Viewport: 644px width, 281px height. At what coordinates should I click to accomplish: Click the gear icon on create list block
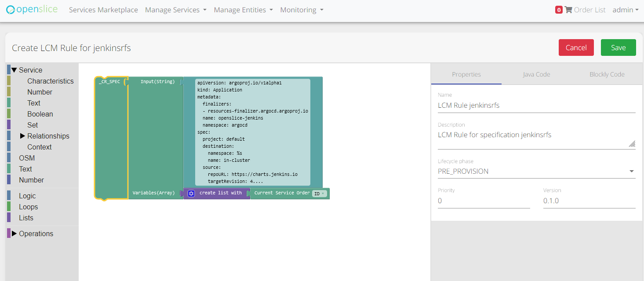191,193
